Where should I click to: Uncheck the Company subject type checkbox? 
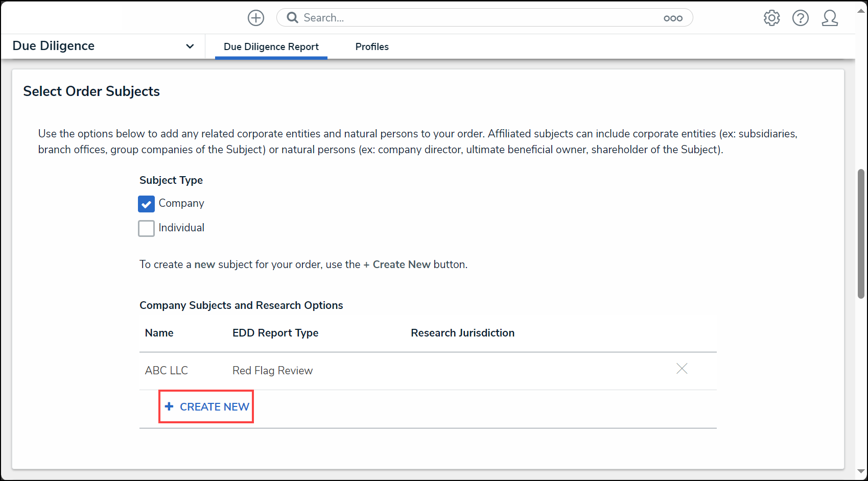[x=146, y=204]
